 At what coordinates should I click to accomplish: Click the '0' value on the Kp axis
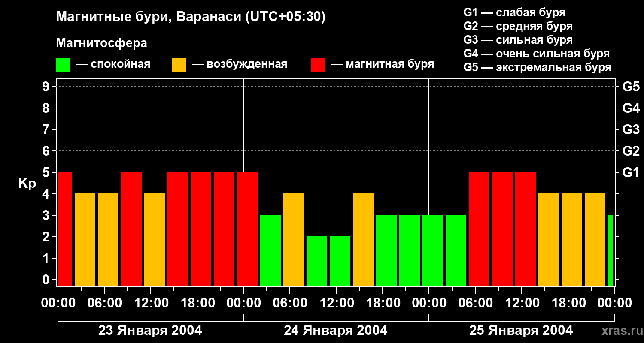tap(47, 280)
